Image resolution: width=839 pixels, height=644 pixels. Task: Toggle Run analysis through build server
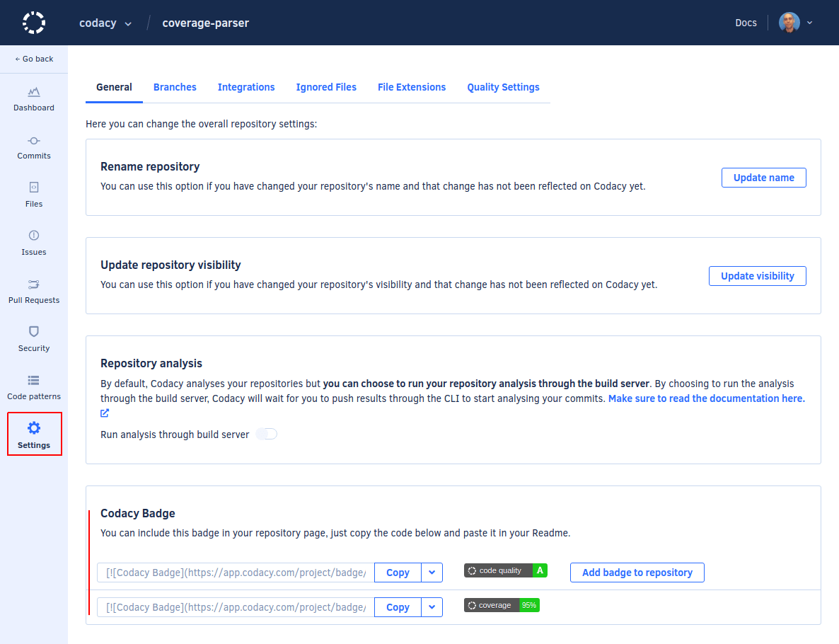(267, 434)
